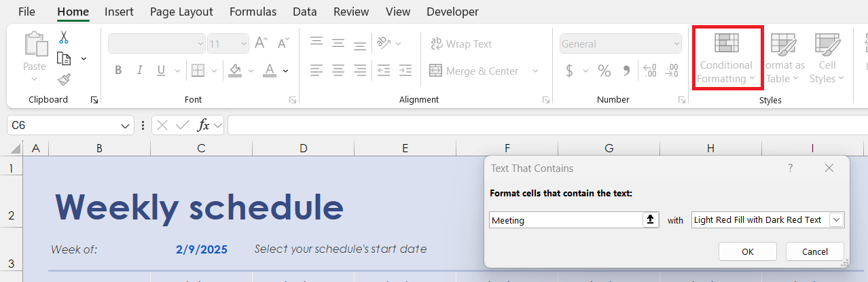
Task: Switch to the Page Layout tab
Action: pos(181,12)
